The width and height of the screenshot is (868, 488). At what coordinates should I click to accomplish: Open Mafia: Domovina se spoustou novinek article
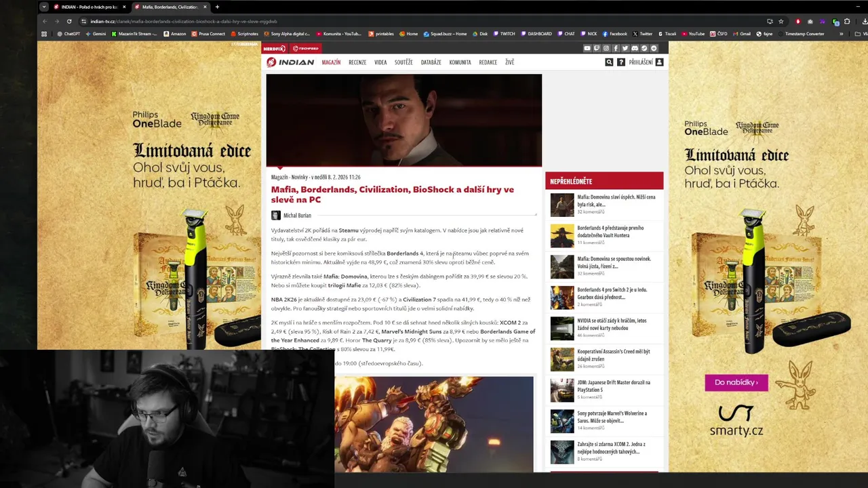614,262
